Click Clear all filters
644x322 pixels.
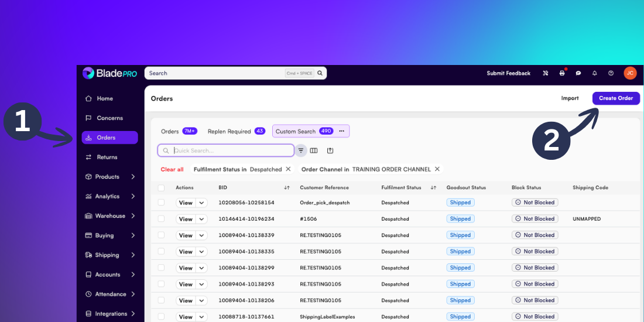(172, 169)
